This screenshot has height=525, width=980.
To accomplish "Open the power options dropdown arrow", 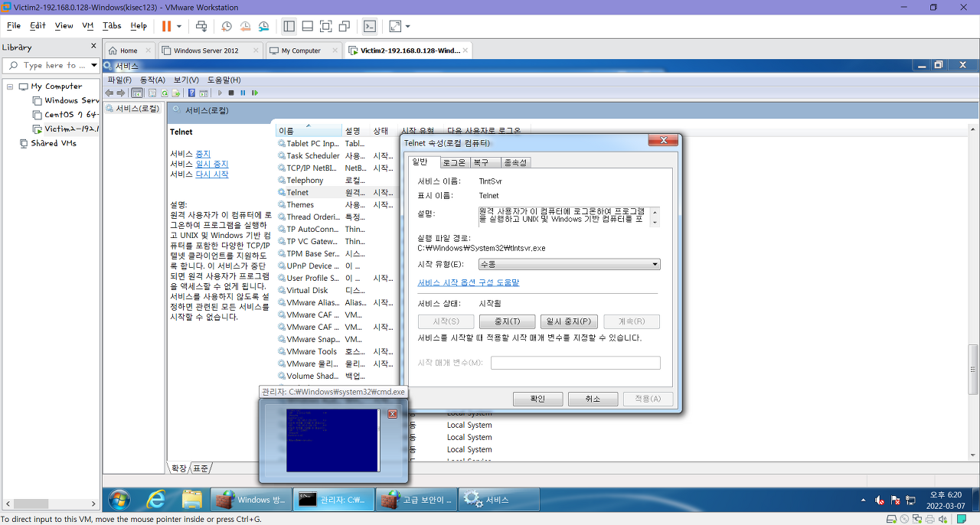I will (179, 26).
